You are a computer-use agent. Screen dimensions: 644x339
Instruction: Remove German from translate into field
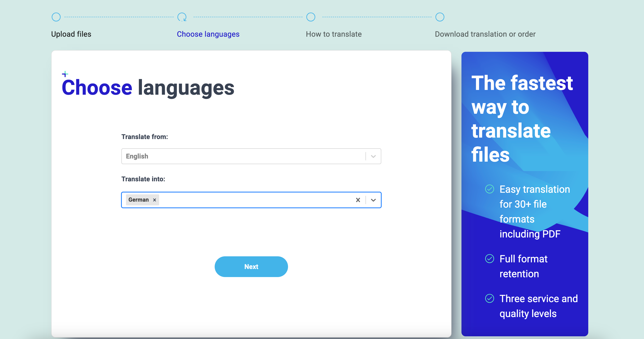click(154, 200)
